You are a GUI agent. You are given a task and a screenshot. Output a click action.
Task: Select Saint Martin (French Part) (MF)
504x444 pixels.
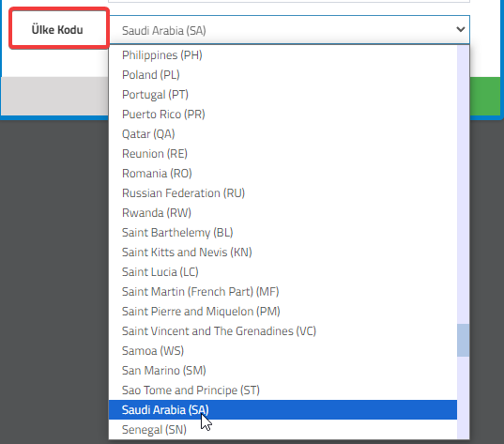pyautogui.click(x=283, y=292)
